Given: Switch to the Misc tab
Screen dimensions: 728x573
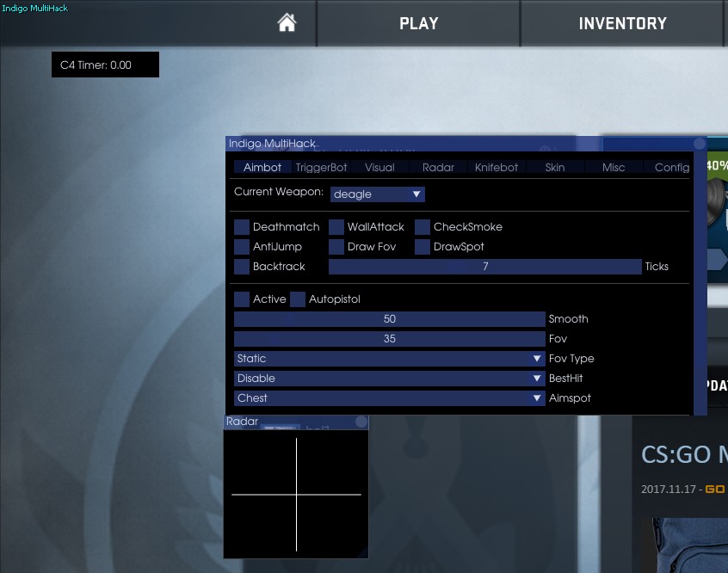Looking at the screenshot, I should [614, 167].
